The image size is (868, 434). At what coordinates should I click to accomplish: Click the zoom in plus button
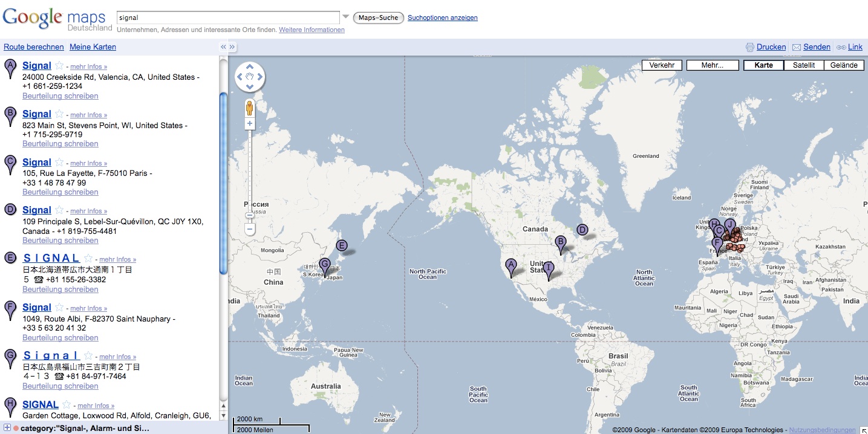coord(250,124)
